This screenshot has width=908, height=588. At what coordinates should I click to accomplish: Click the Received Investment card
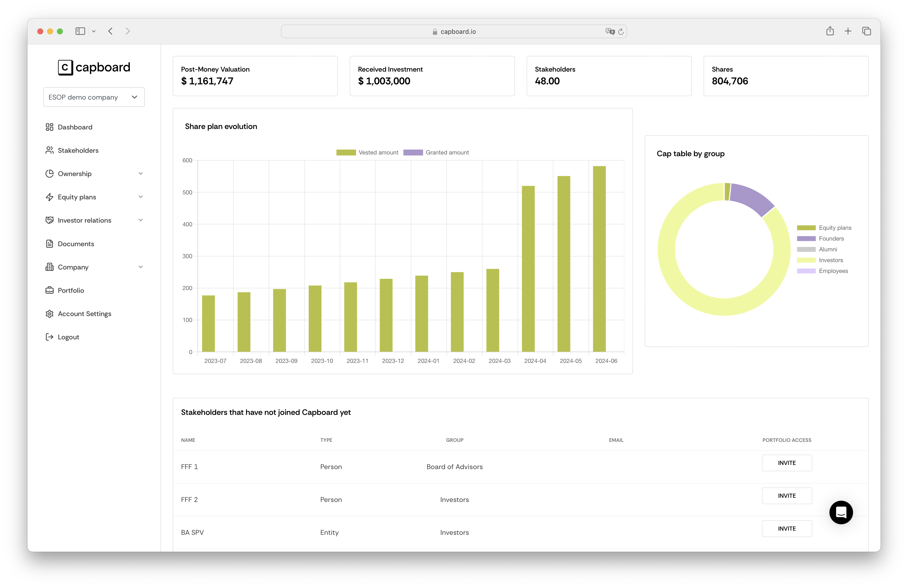(432, 76)
